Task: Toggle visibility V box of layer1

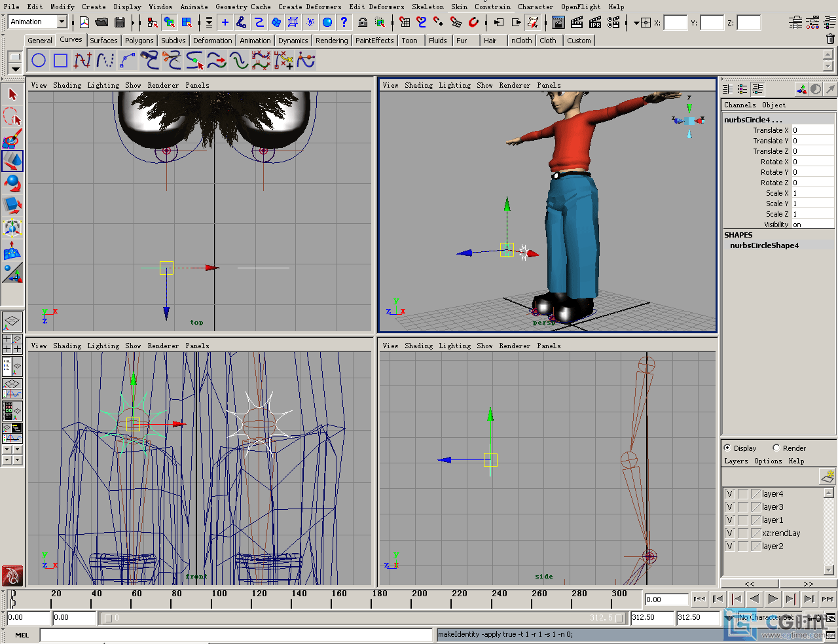Action: tap(729, 520)
